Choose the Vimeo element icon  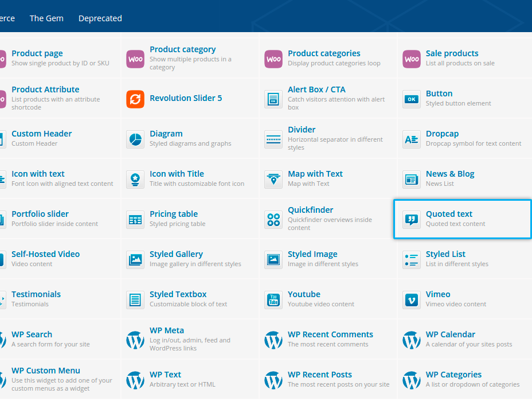pyautogui.click(x=412, y=299)
